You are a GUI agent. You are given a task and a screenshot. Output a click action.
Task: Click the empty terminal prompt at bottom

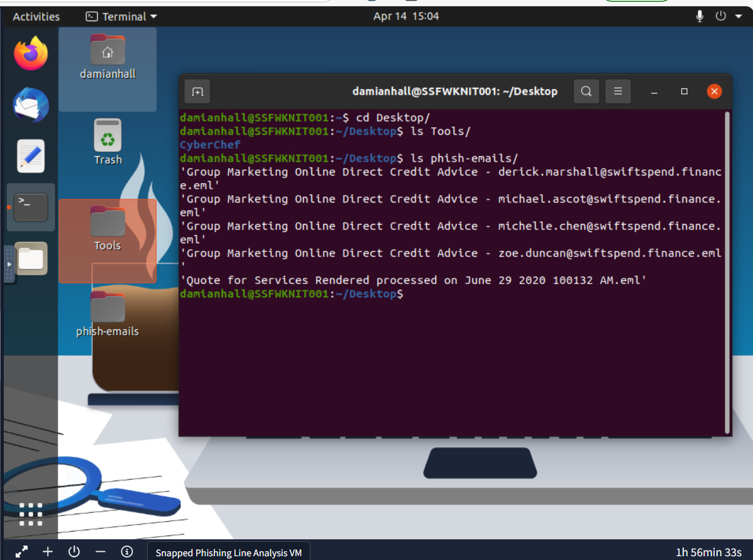pos(292,293)
